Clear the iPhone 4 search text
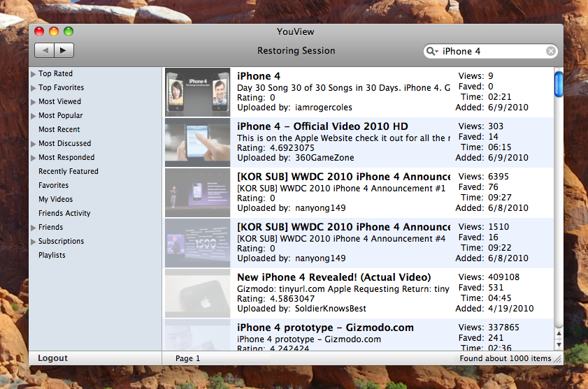The height and width of the screenshot is (389, 588). [x=550, y=51]
